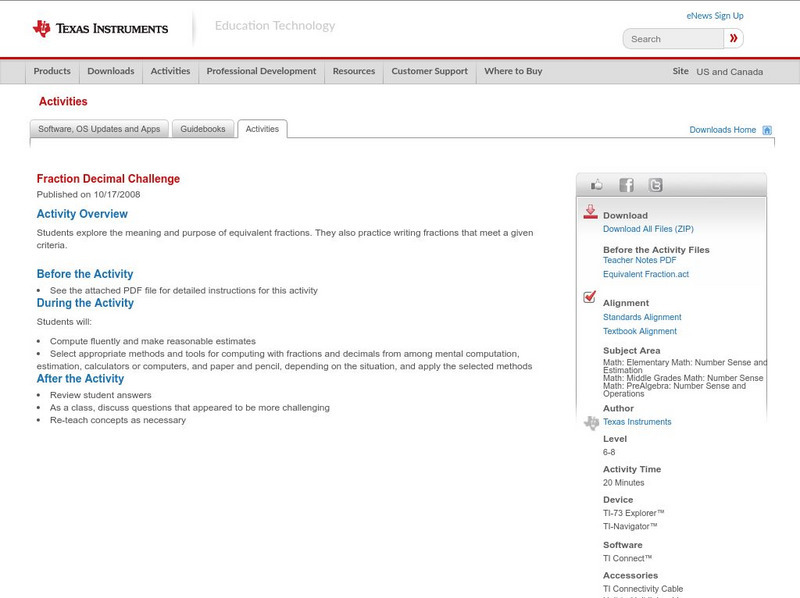This screenshot has height=598, width=800.
Task: Share the activity on Facebook icon
Action: (x=626, y=185)
